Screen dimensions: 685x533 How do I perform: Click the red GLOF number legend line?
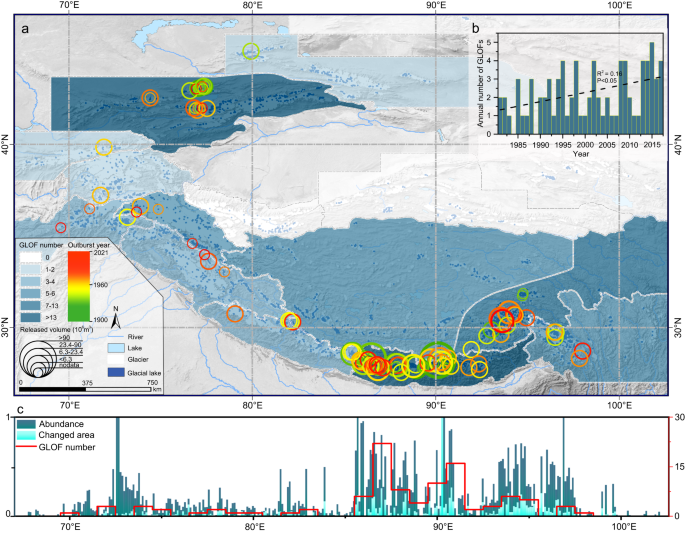tap(26, 446)
